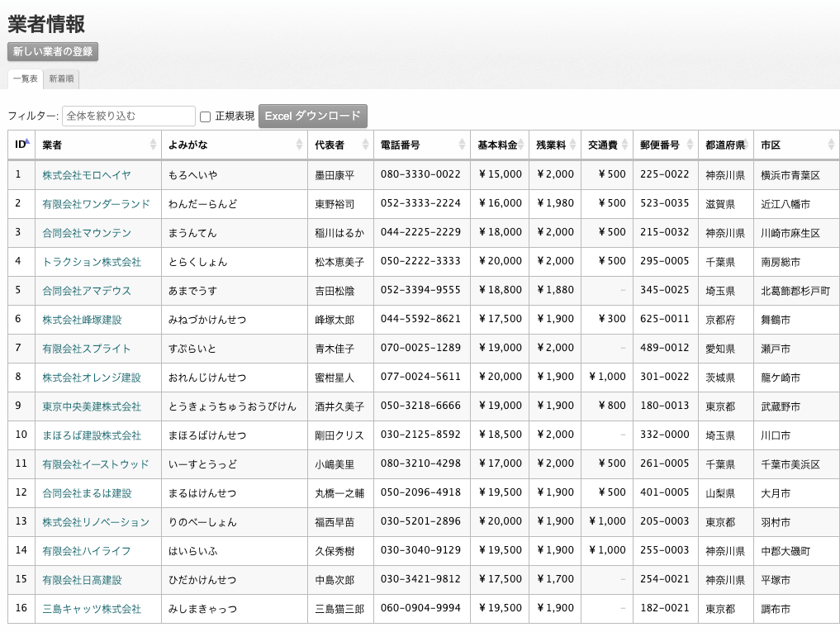
Task: Focus the 全体を絞り込む filter field
Action: (128, 116)
